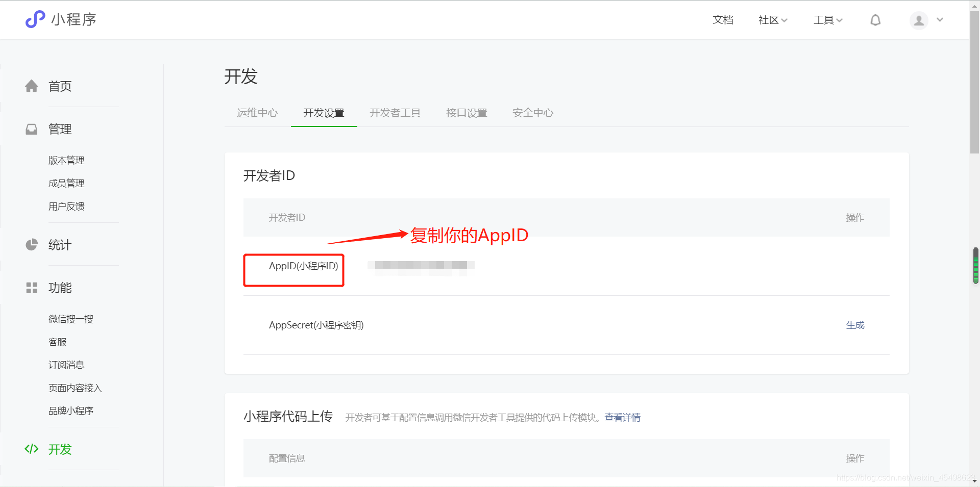Open 成员管理 in sidebar

(66, 183)
